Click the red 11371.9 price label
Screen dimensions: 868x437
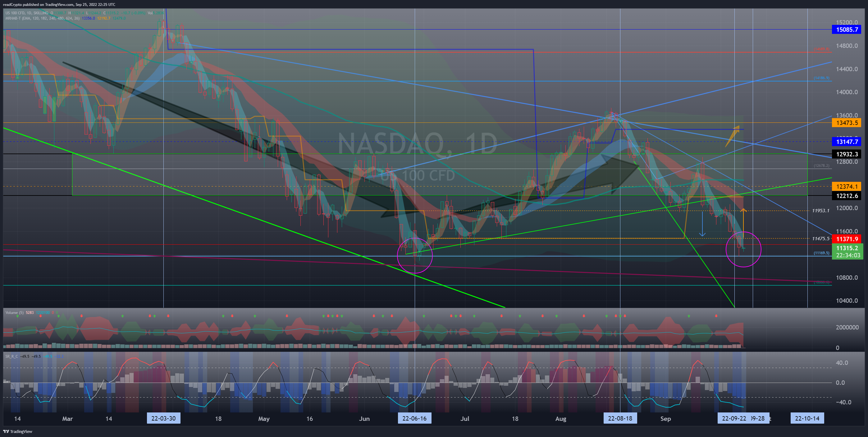847,239
